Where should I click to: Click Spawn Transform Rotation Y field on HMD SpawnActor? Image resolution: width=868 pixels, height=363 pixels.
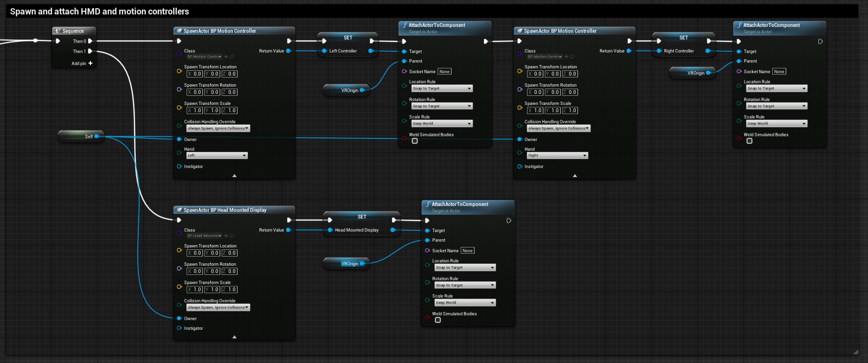212,272
